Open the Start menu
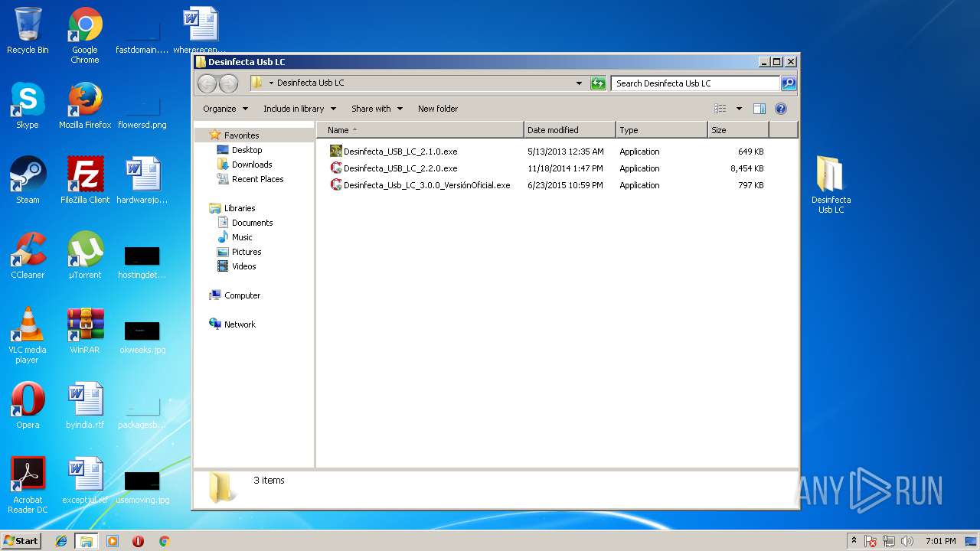This screenshot has width=980, height=551. pos(21,541)
